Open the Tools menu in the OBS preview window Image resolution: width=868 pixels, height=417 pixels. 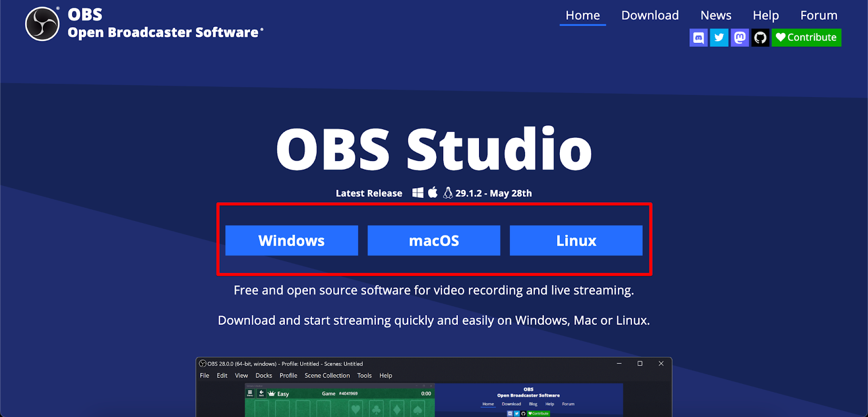tap(365, 375)
